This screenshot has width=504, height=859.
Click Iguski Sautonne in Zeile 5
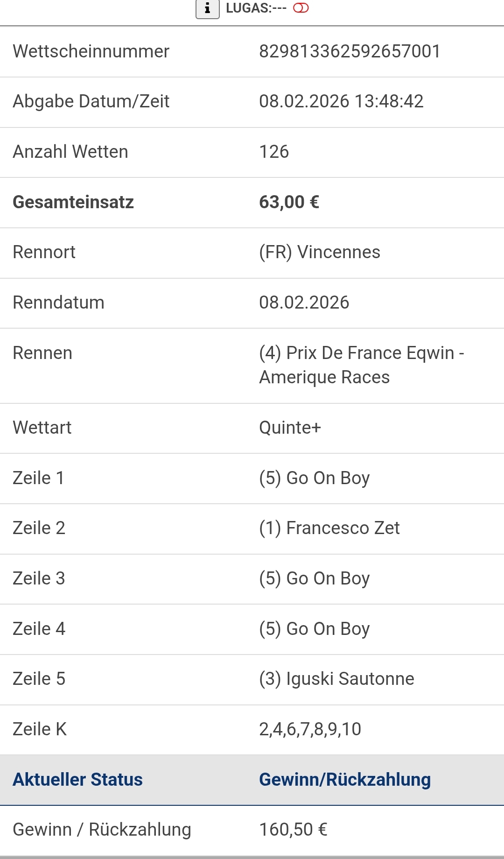pos(336,679)
